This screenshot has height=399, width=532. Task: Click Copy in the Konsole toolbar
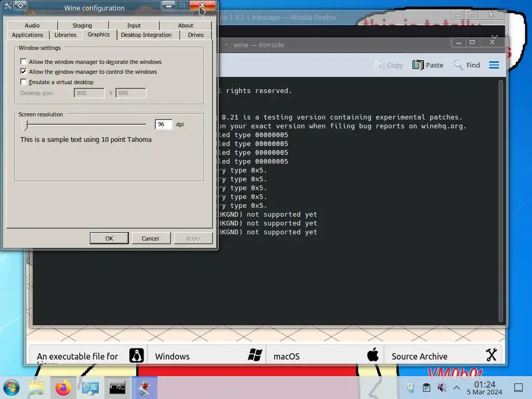(x=389, y=65)
